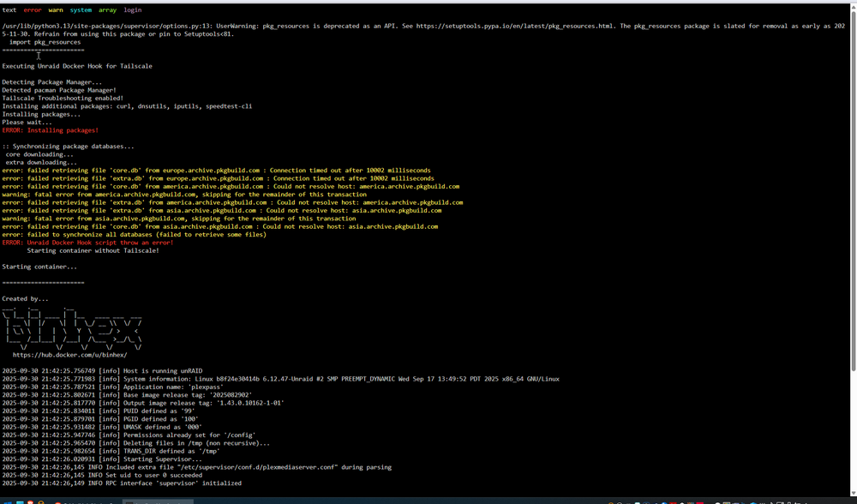This screenshot has width=857, height=504.
Task: Click the orange 'warn' legend label
Action: 56,9
